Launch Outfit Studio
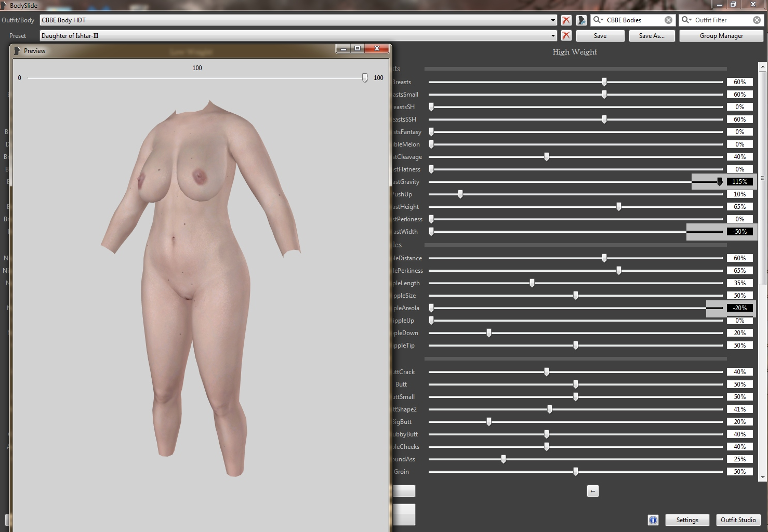This screenshot has height=532, width=768. click(738, 520)
